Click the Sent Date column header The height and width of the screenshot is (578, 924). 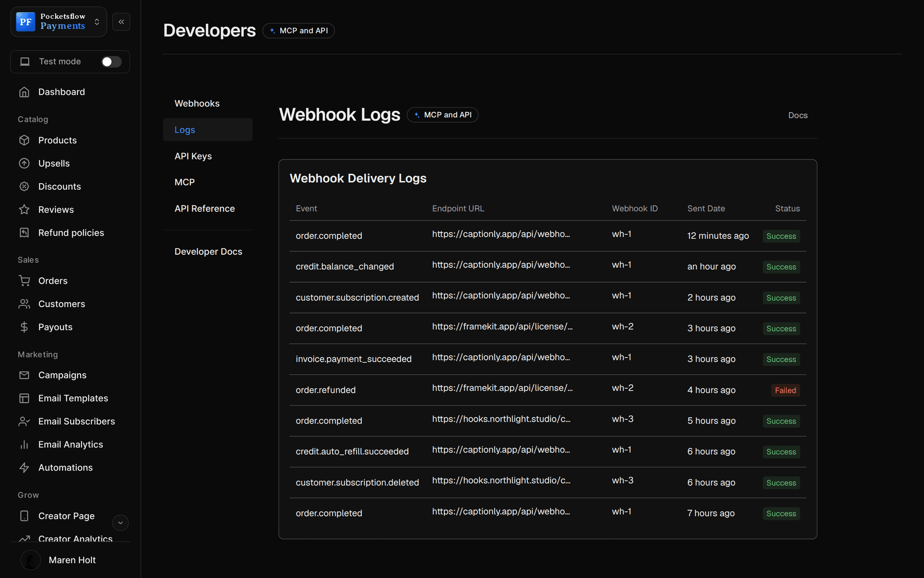click(x=706, y=209)
